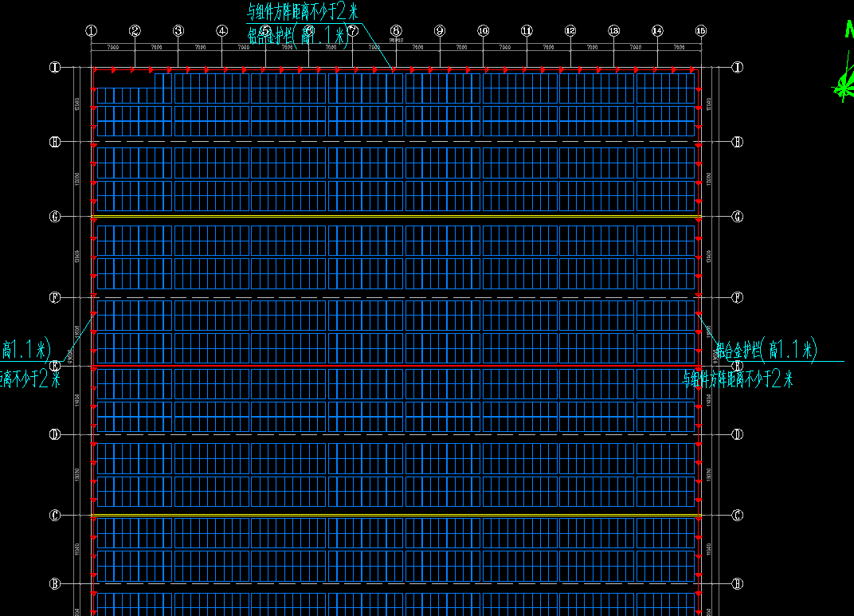Click right axis bubble H

click(738, 142)
